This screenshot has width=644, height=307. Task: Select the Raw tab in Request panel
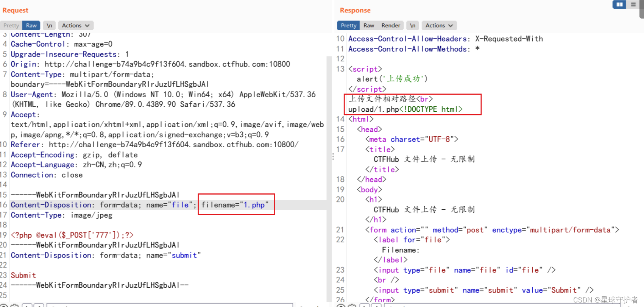click(31, 25)
